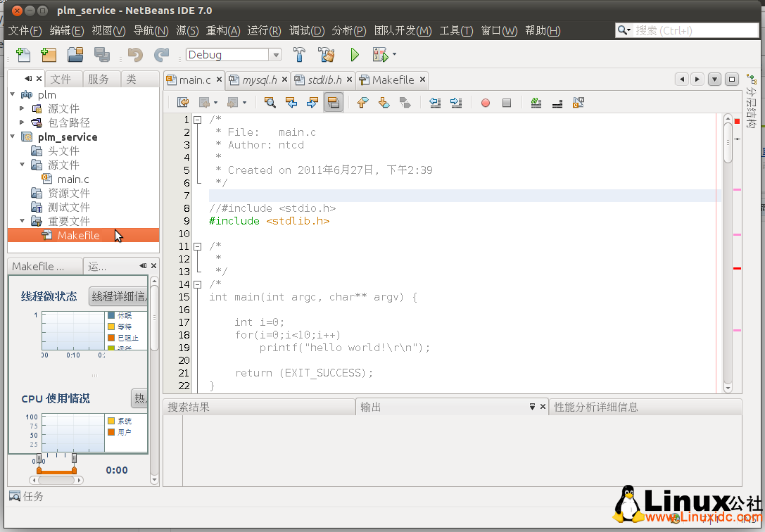Click the Build Project hammer icon
765x532 pixels.
299,55
